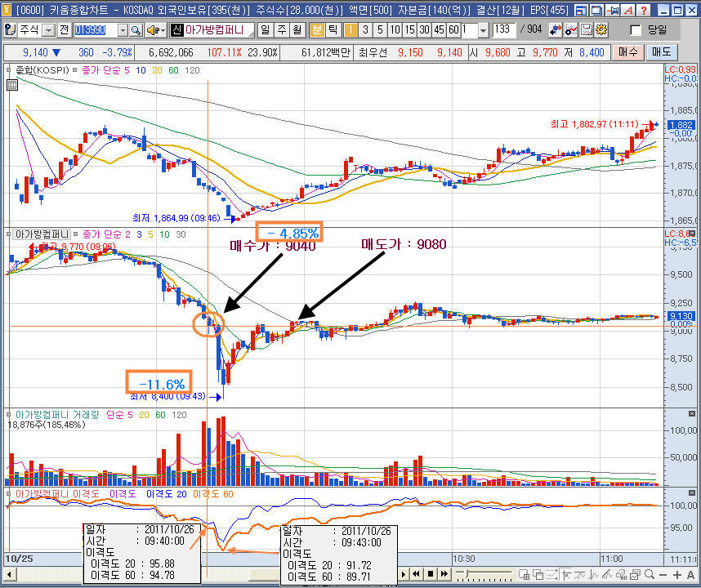Screen dimensions: 701x588
Task: Click the 아가방컴퍼니 label in price pane
Action: [42, 234]
